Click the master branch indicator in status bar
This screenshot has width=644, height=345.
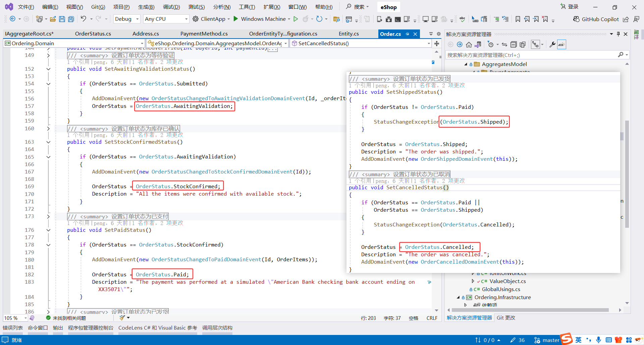tap(547, 340)
